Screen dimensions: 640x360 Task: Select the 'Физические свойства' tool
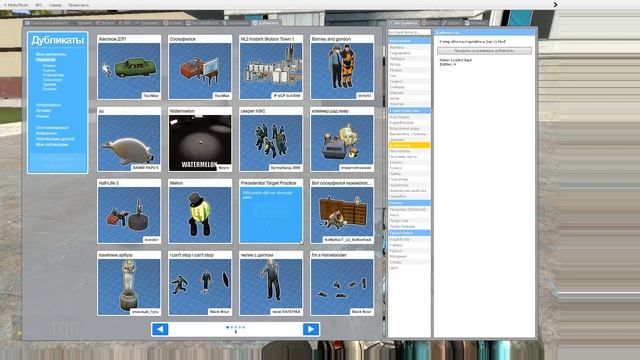(x=409, y=191)
